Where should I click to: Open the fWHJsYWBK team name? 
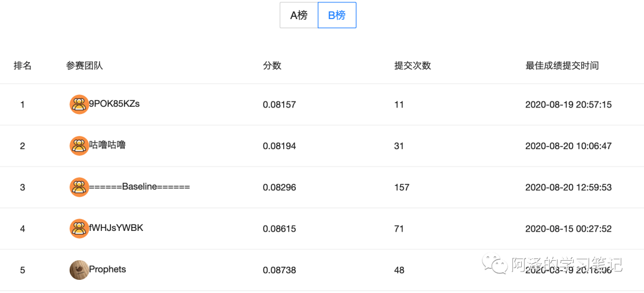coord(116,227)
